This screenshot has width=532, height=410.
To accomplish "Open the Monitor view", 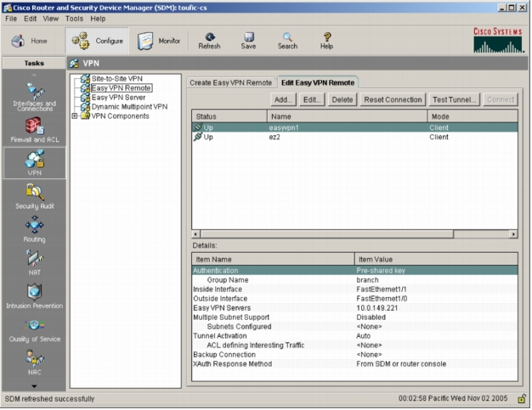I will (159, 41).
